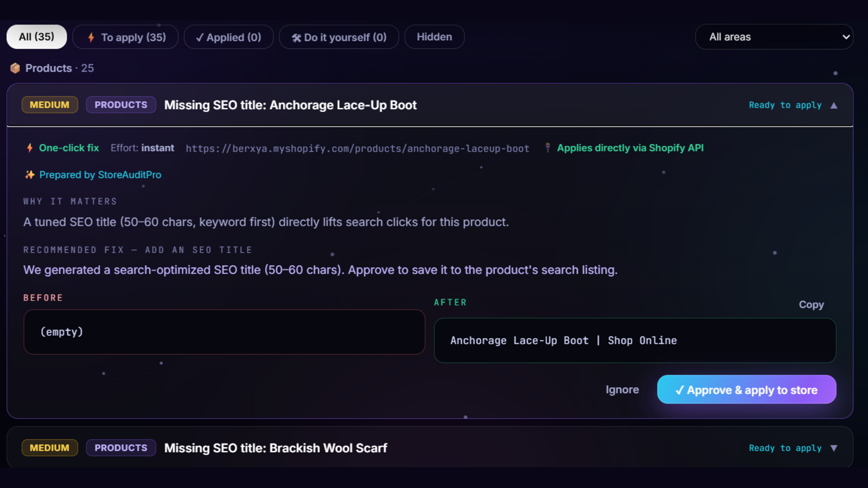Open the Applied (0) filter tab
The width and height of the screenshot is (868, 488).
228,37
